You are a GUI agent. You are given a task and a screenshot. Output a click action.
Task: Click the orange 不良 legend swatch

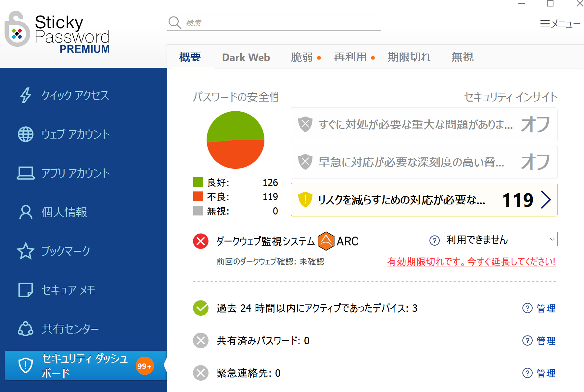point(198,197)
